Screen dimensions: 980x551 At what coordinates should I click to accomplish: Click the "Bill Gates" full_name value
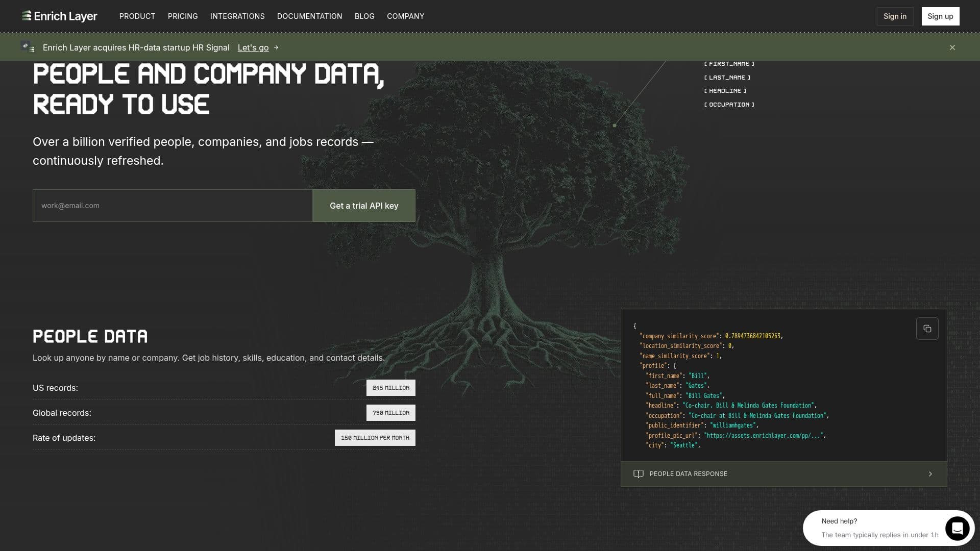click(704, 396)
